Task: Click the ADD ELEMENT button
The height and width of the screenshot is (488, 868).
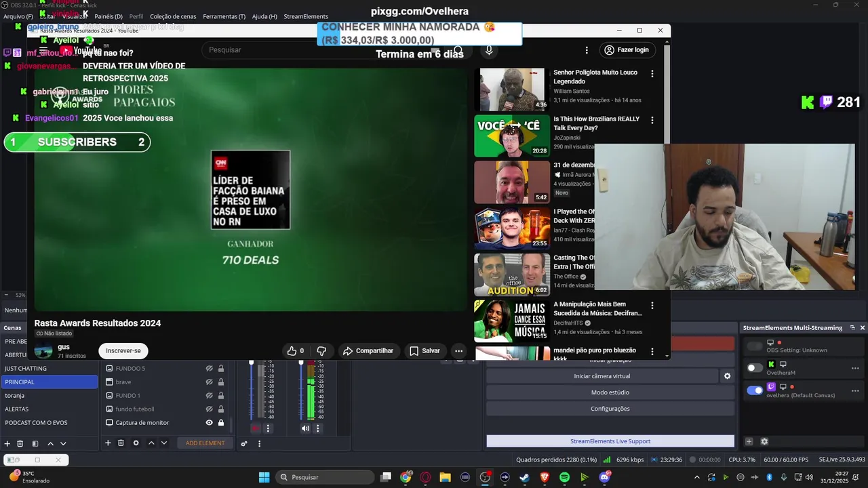Action: [x=205, y=443]
